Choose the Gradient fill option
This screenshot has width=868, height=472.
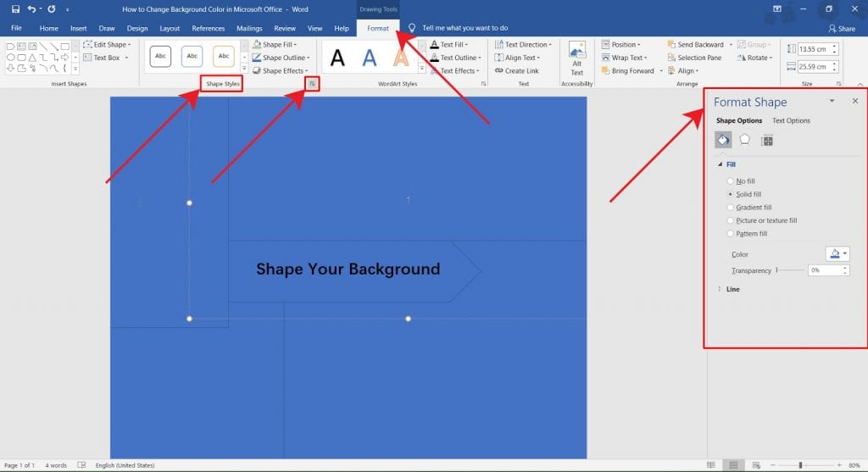coord(748,208)
